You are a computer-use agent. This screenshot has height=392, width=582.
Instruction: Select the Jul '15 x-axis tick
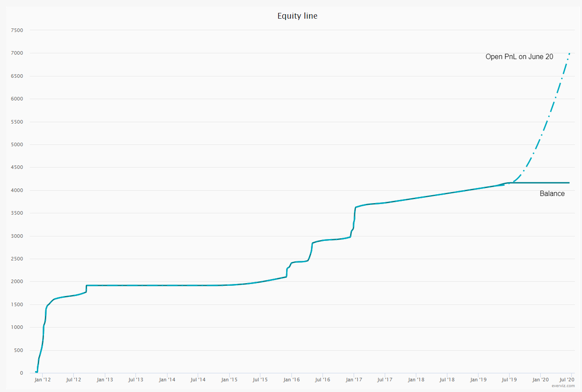pyautogui.click(x=260, y=380)
